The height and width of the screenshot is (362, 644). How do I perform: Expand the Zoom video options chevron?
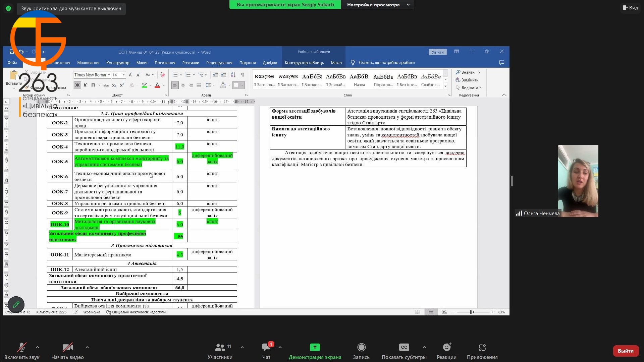(87, 347)
